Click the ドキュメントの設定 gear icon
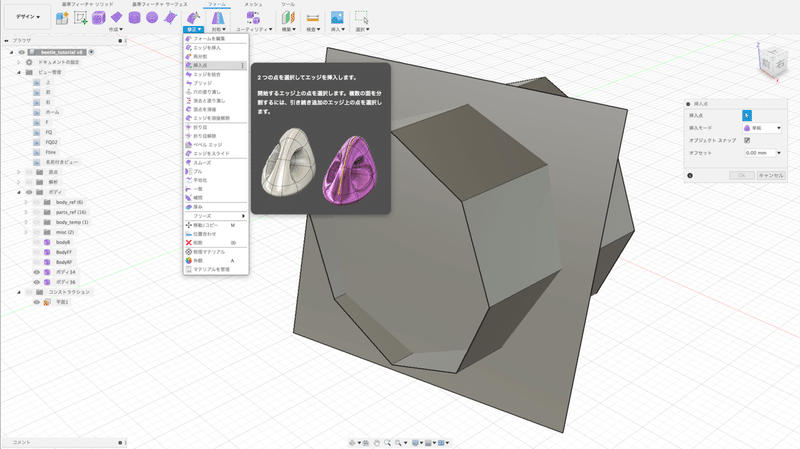This screenshot has width=800, height=449. pyautogui.click(x=30, y=62)
